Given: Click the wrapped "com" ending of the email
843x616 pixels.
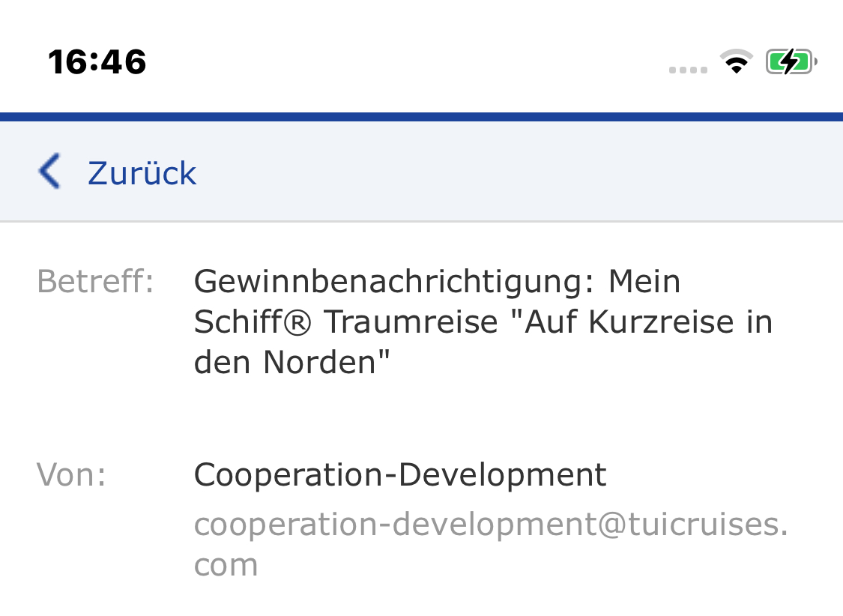Looking at the screenshot, I should coord(226,564).
